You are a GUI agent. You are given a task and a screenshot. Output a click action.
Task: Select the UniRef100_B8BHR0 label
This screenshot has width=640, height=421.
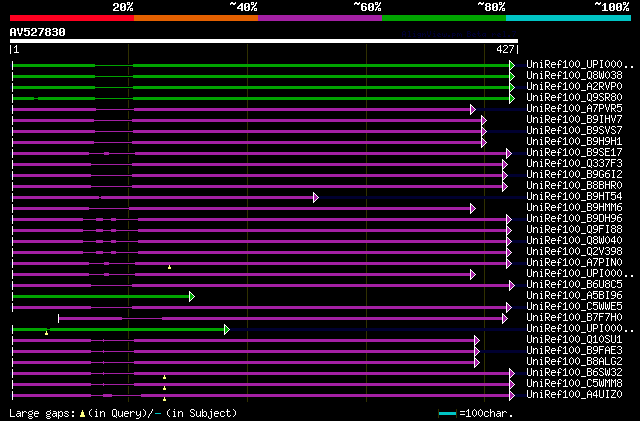(574, 186)
